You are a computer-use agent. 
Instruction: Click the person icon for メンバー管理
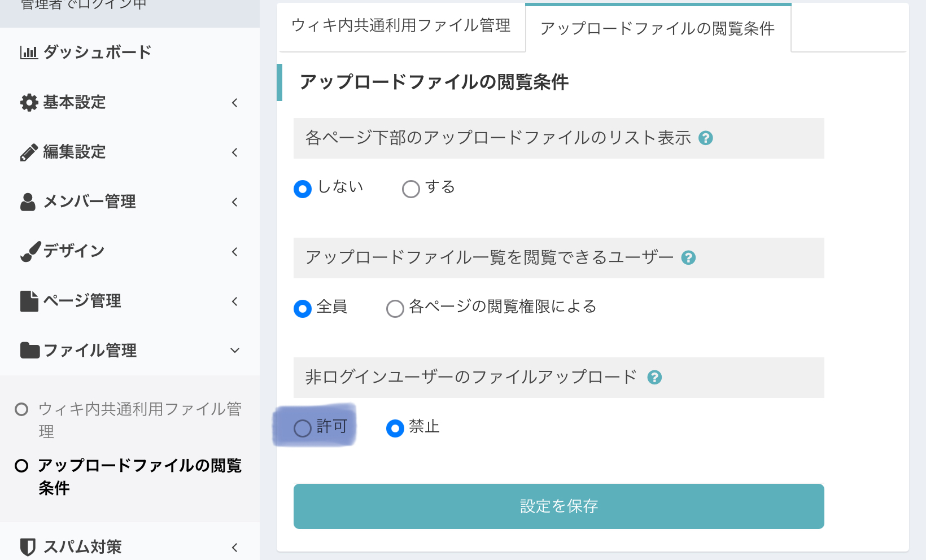point(28,202)
